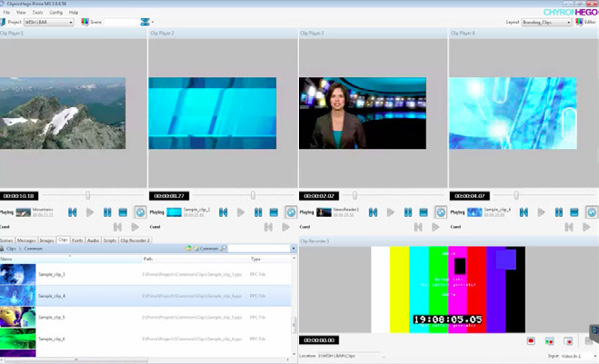Screen dimensions: 599x364
Task: Click the Clip Player 2 timeline slider handle
Action: tap(253, 195)
